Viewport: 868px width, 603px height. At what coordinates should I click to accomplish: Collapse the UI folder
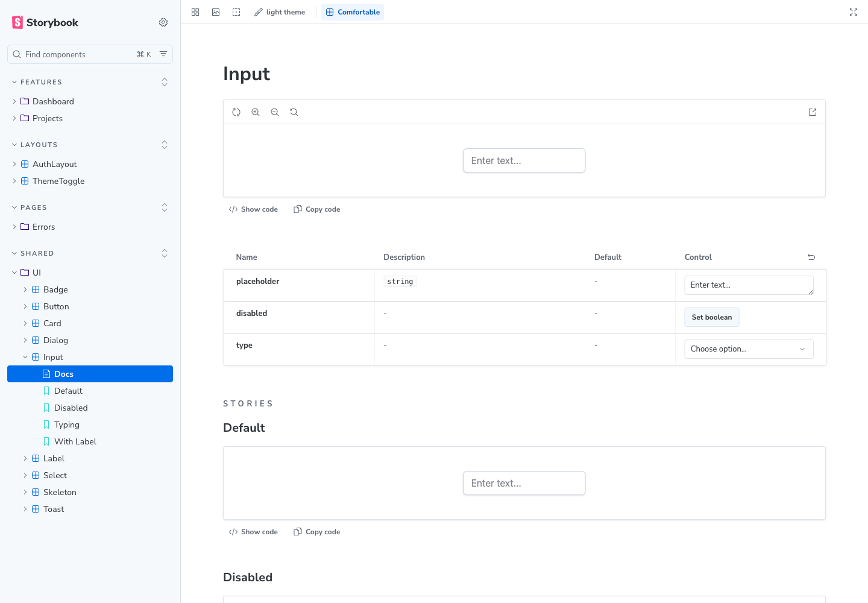click(x=90, y=273)
